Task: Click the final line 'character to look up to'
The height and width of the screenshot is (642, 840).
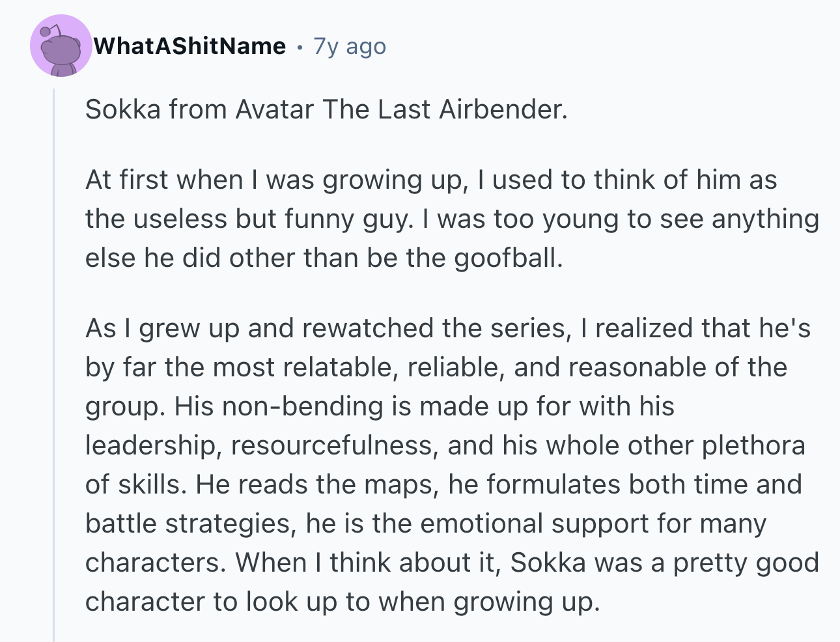Action: pos(342,602)
